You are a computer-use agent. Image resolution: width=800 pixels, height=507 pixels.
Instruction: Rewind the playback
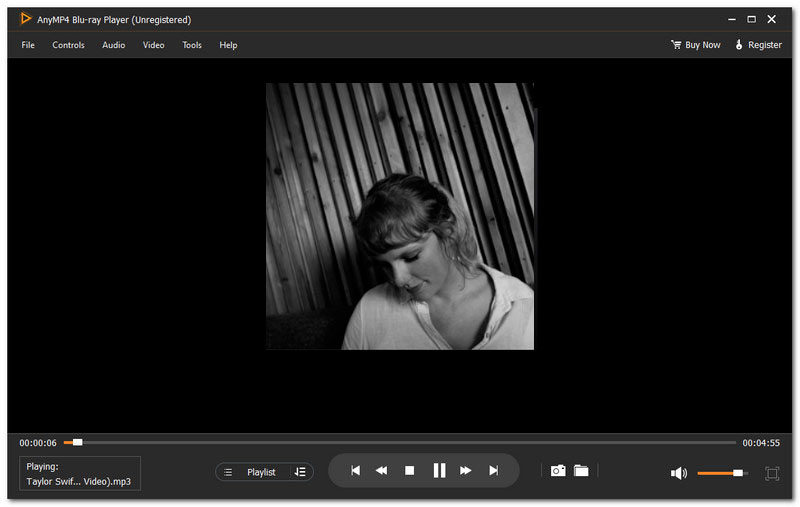[381, 470]
